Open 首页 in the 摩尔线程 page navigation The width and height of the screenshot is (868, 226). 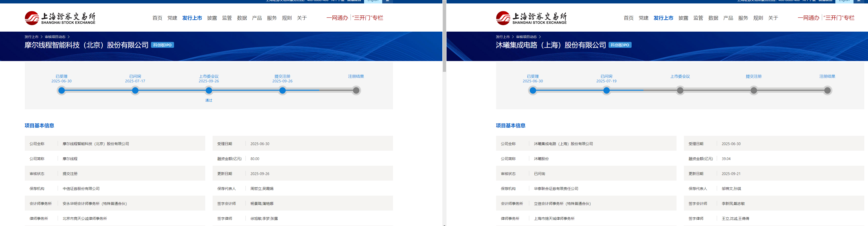pos(157,18)
